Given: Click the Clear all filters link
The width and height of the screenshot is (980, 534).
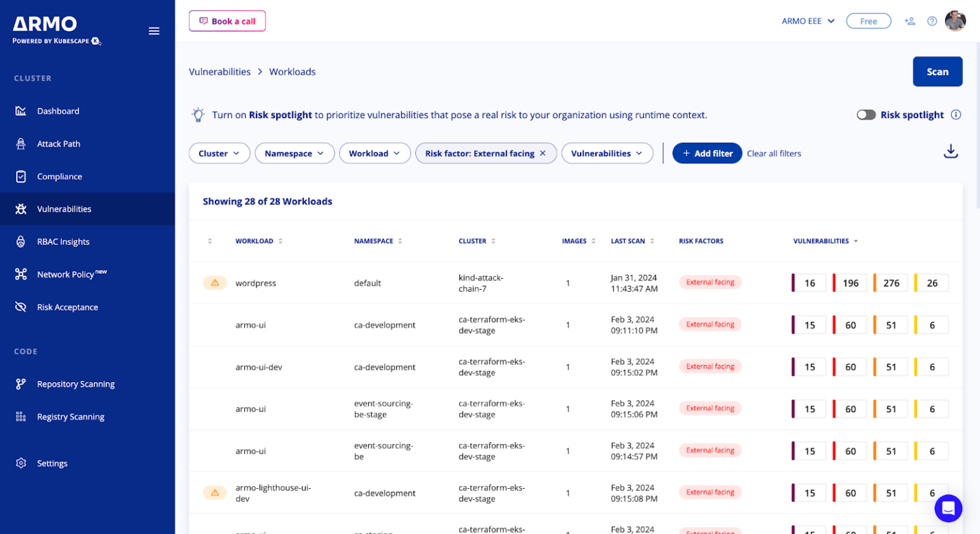Looking at the screenshot, I should coord(773,153).
